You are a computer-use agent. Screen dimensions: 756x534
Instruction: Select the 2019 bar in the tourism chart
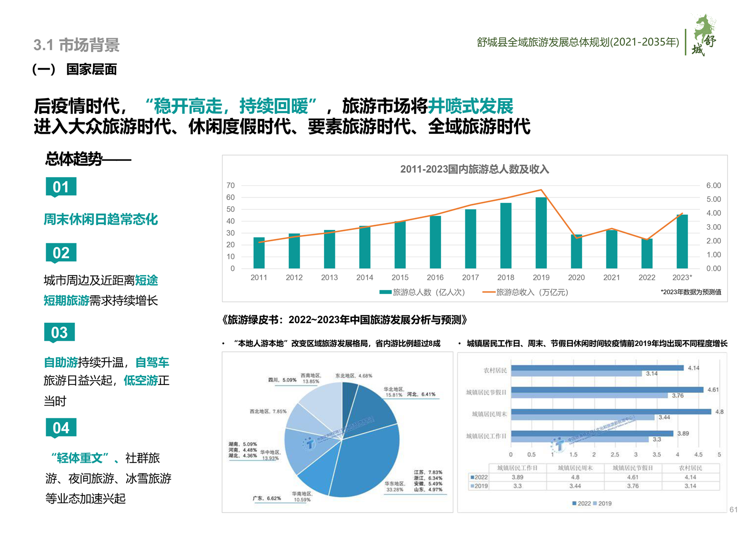(x=541, y=233)
